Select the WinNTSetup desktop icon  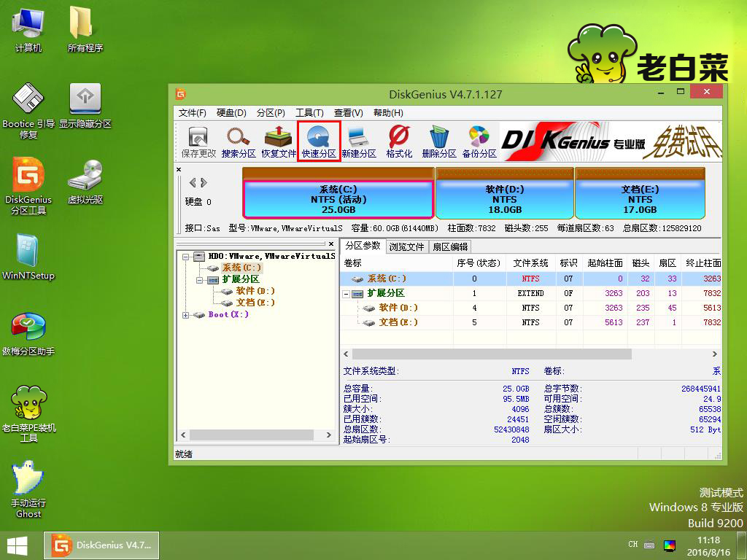pos(28,257)
